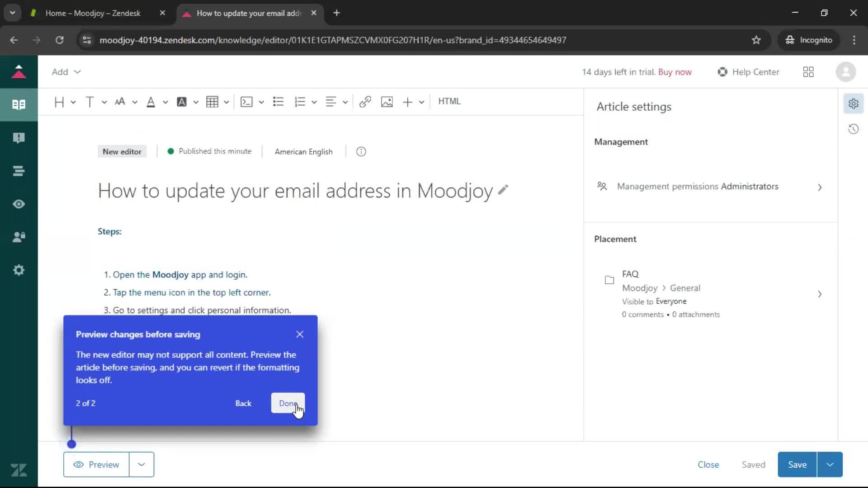
Task: Expand the text color dropdown arrow
Action: (x=165, y=103)
